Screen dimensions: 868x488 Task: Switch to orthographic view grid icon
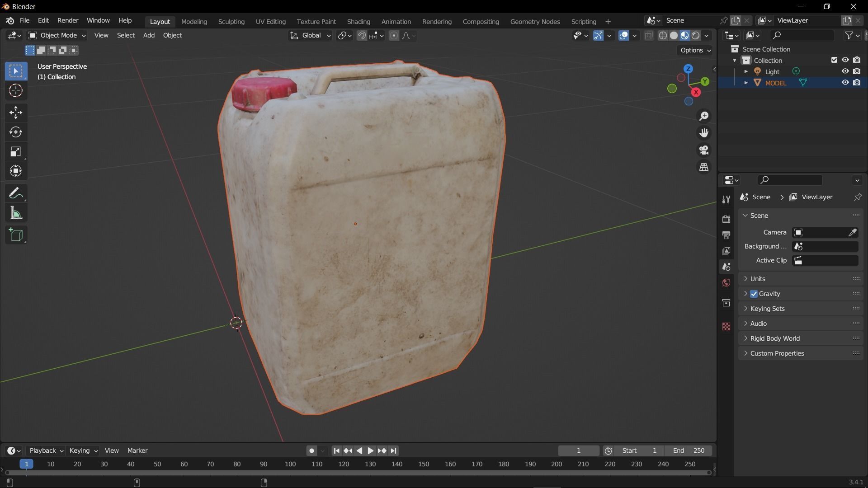click(704, 167)
